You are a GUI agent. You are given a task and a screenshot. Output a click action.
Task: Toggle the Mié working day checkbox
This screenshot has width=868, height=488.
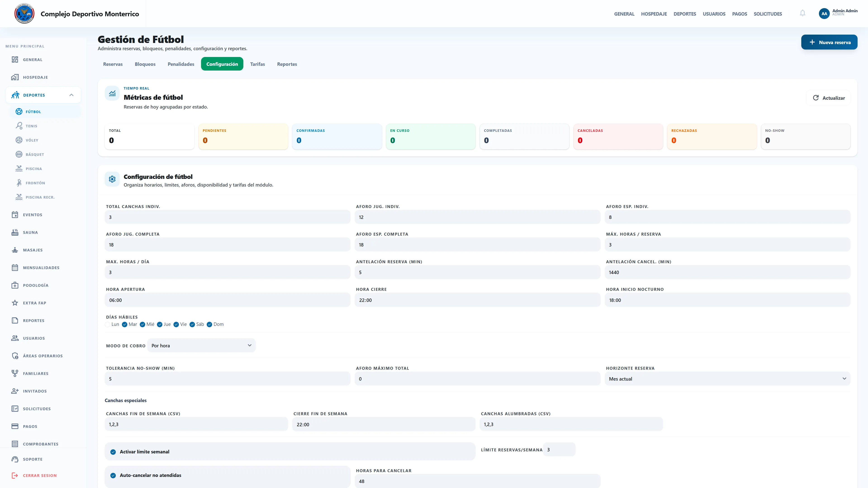click(142, 324)
